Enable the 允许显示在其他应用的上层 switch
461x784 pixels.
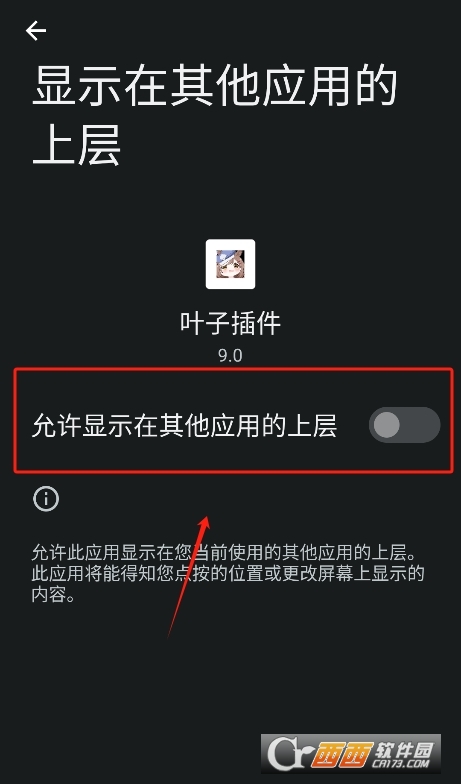pyautogui.click(x=404, y=425)
